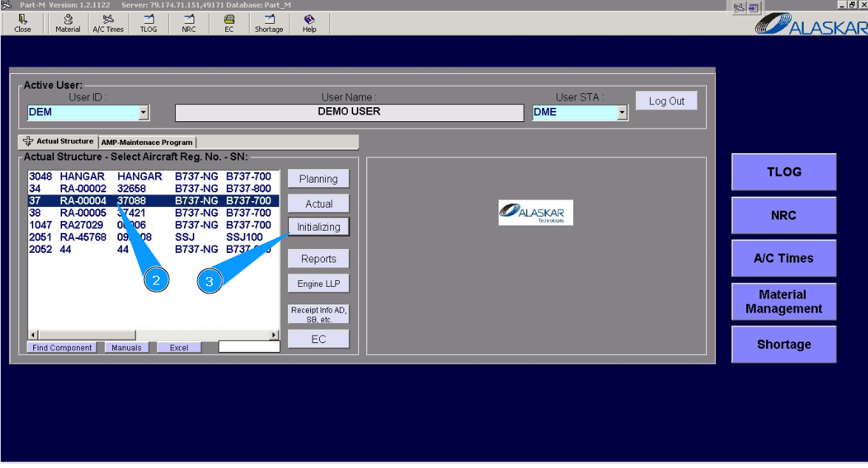The height and width of the screenshot is (468, 868).
Task: Open the Manuals button
Action: tap(126, 347)
